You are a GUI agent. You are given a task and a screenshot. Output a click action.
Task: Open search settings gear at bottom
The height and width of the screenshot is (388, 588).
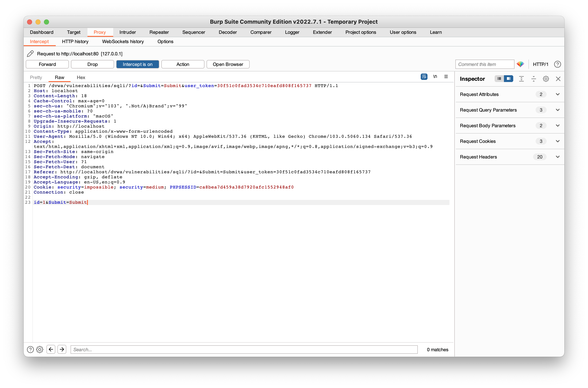tap(39, 349)
